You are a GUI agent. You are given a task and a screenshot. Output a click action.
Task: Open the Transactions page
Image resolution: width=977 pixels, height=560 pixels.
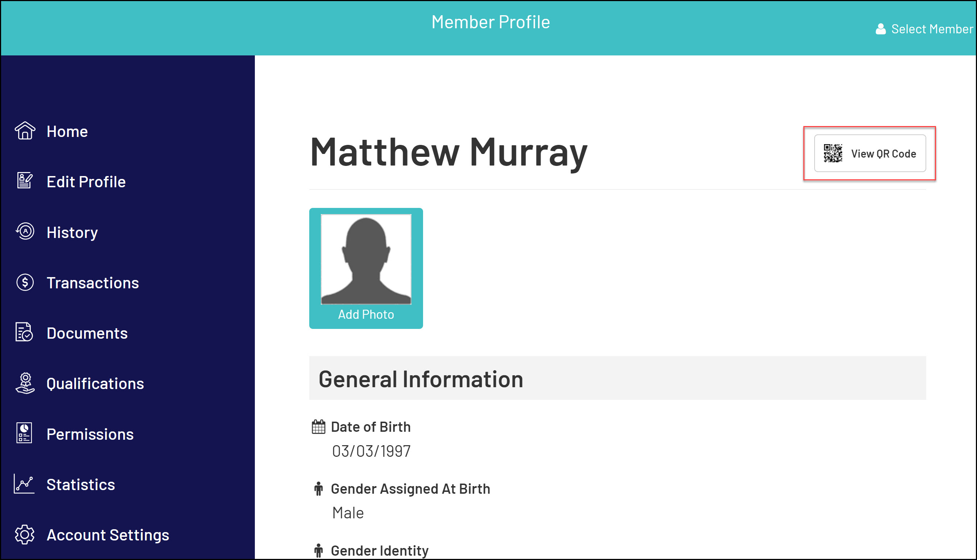92,283
